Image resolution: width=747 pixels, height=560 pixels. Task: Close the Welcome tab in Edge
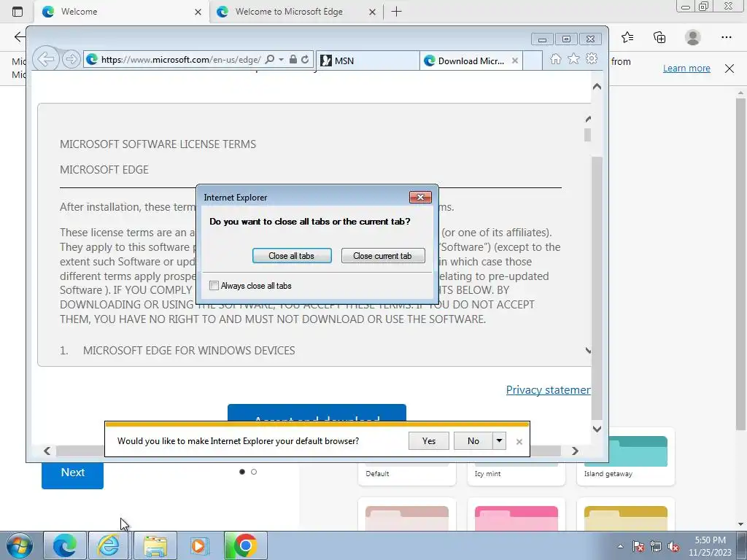[x=198, y=12]
